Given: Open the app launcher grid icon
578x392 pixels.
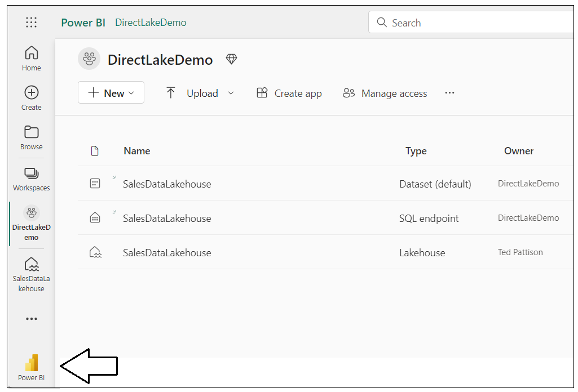Looking at the screenshot, I should (32, 23).
